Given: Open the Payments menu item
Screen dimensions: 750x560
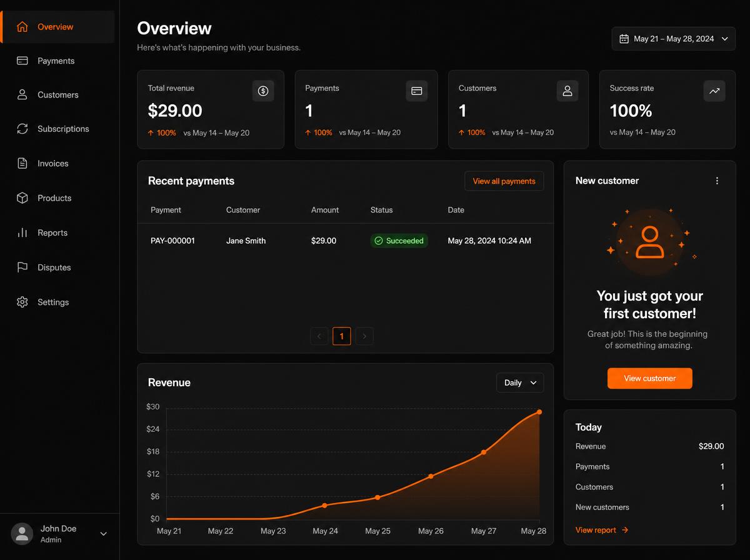Looking at the screenshot, I should [x=58, y=61].
